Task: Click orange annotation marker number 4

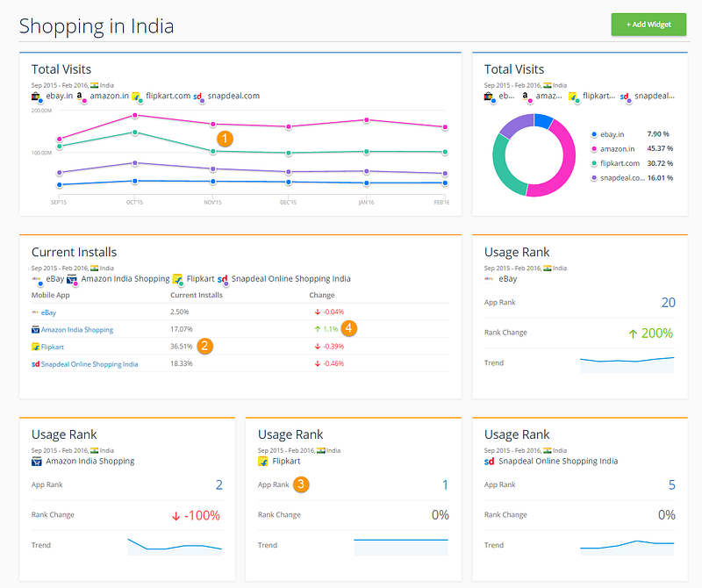Action: click(348, 328)
